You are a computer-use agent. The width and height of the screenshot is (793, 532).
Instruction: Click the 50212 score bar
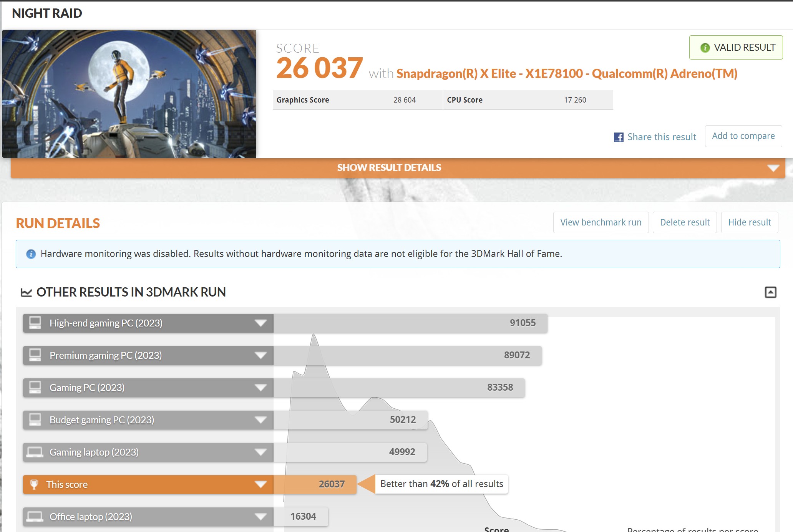click(x=350, y=420)
